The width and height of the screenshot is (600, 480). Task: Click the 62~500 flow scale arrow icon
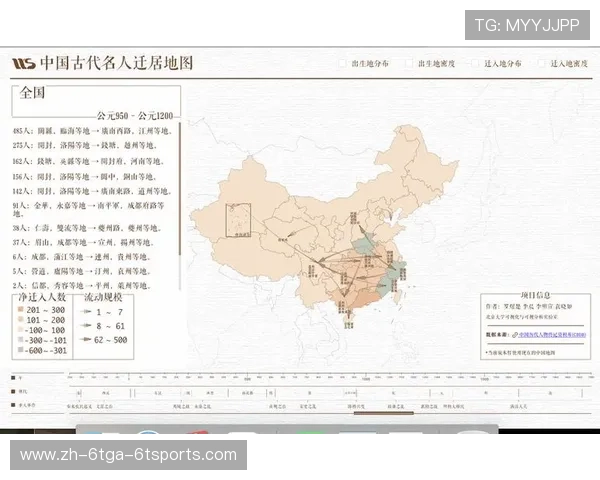90,339
